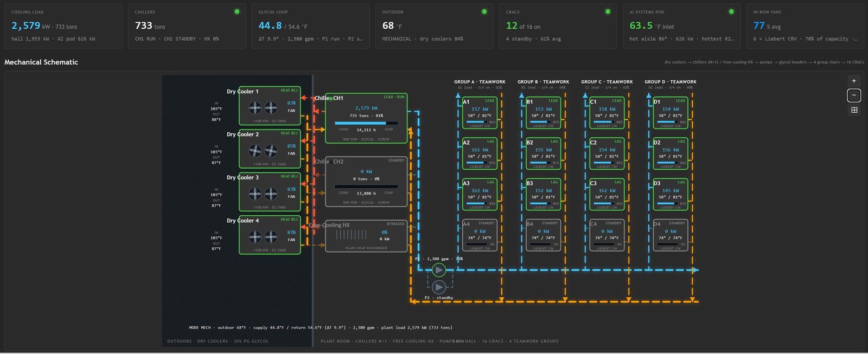Image resolution: width=868 pixels, height=354 pixels.
Task: Open the In-Row Fans summary card
Action: [805, 26]
